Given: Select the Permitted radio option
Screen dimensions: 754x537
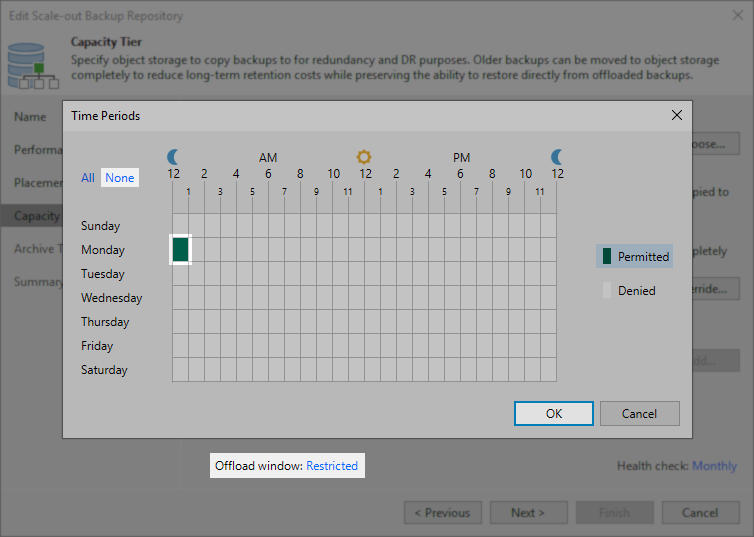Looking at the screenshot, I should coord(634,256).
